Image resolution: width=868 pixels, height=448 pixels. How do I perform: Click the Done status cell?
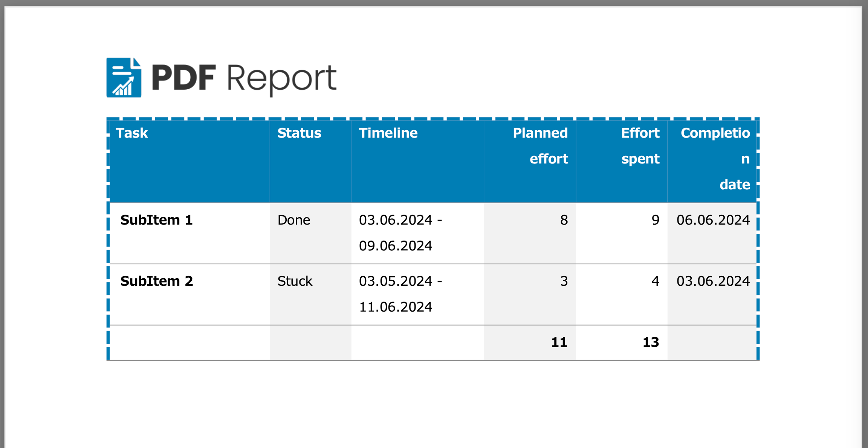(293, 220)
